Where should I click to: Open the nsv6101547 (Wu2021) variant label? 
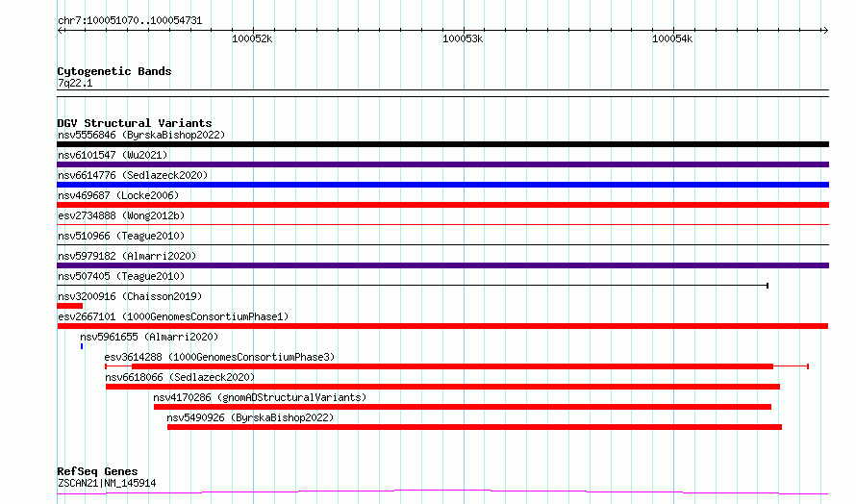point(113,155)
